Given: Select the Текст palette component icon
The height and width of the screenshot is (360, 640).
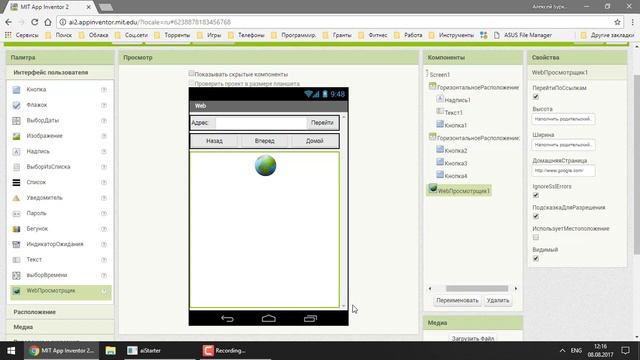Looking at the screenshot, I should [16, 260].
